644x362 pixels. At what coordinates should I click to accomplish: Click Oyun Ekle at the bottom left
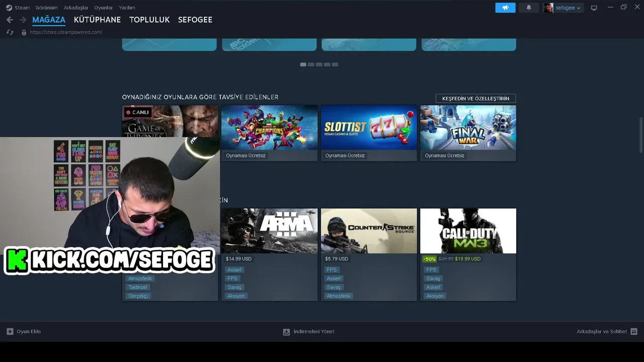click(29, 331)
